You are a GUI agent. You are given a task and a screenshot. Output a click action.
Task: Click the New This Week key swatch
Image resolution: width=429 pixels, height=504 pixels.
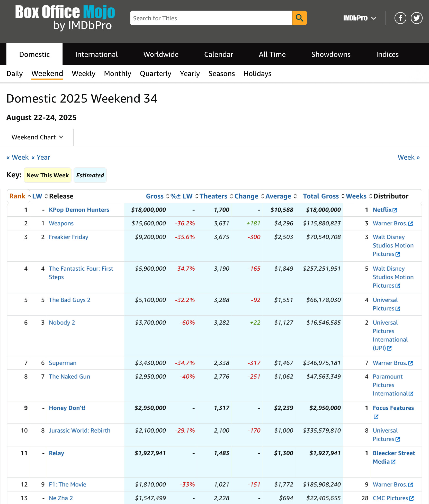click(x=48, y=175)
